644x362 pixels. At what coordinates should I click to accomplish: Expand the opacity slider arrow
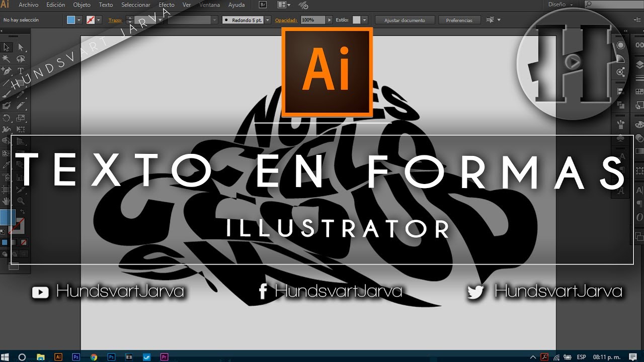[x=330, y=20]
